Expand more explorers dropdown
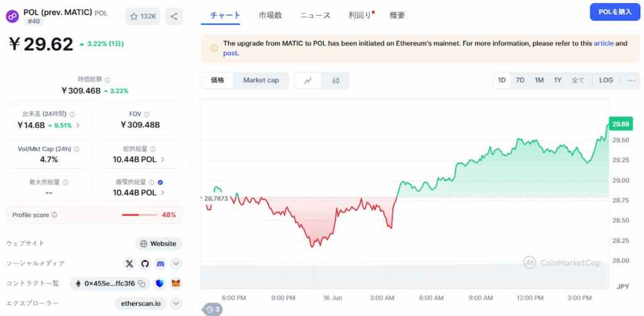This screenshot has width=644, height=316. coord(176,303)
